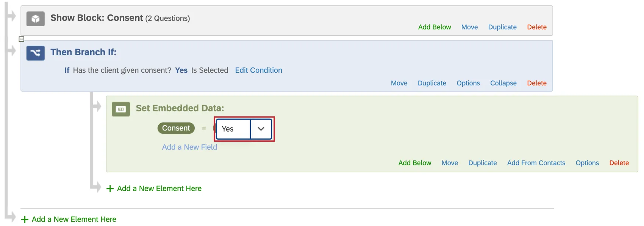The image size is (644, 226).
Task: Collapse the branch using the small minus box
Action: 21,39
